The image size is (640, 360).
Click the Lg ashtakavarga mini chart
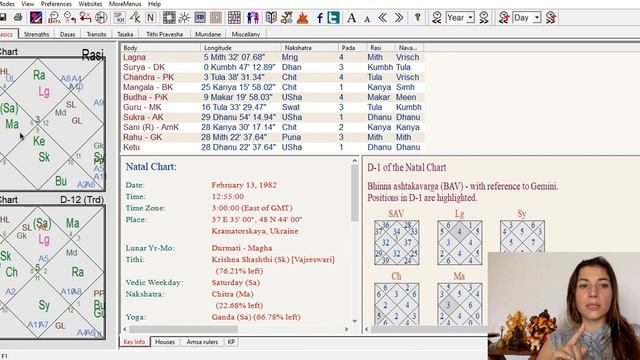(459, 242)
